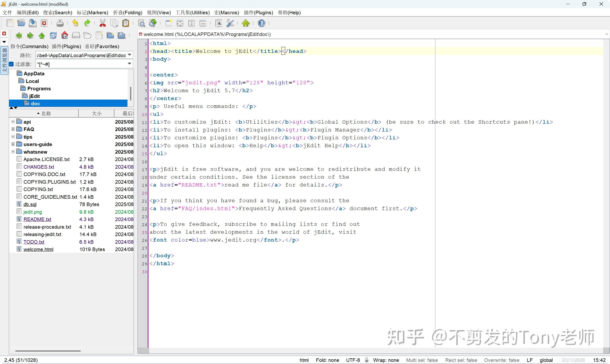Enable the Global Options tools icon
The image size is (610, 364).
click(230, 23)
